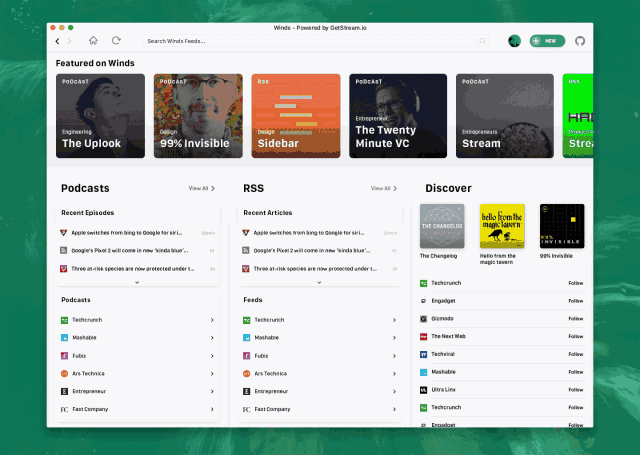Click Techviral icon in Discover list
This screenshot has height=455, width=640.
coord(424,354)
